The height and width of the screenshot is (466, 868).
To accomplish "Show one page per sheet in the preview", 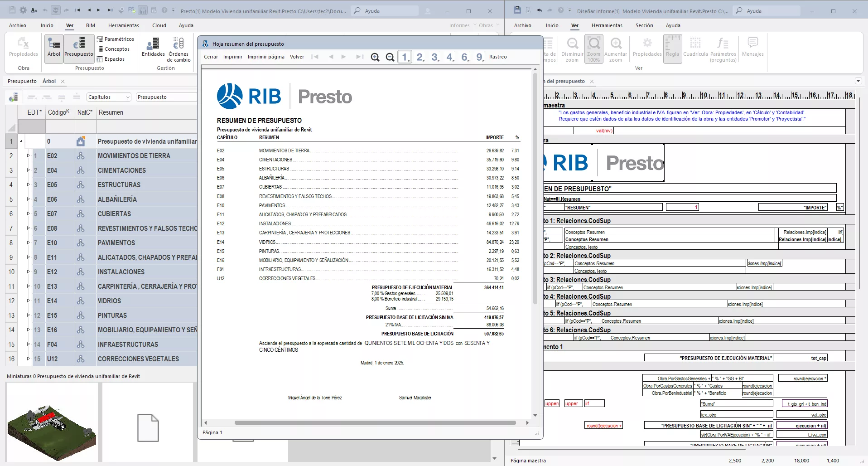I will tap(405, 57).
